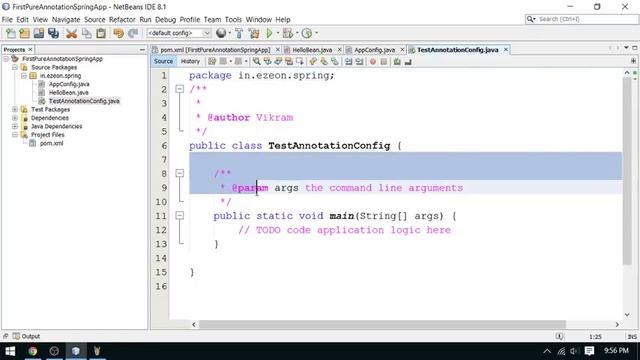Click the Find Selection magnifier icon in editor toolbar
This screenshot has height=360, width=640.
click(256, 62)
